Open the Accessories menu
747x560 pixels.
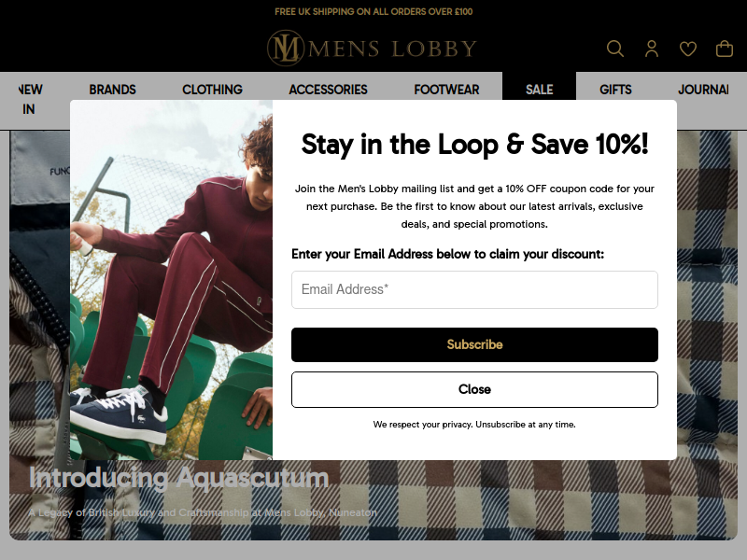[329, 90]
